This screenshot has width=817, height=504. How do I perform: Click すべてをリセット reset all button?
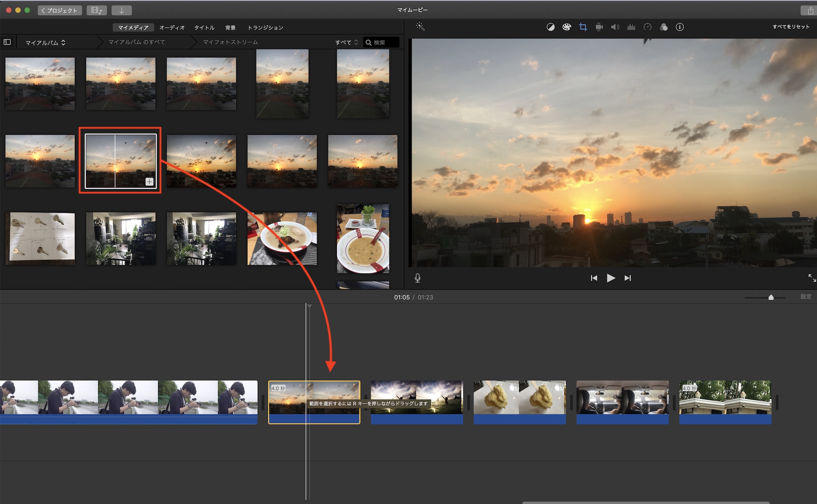tap(791, 27)
